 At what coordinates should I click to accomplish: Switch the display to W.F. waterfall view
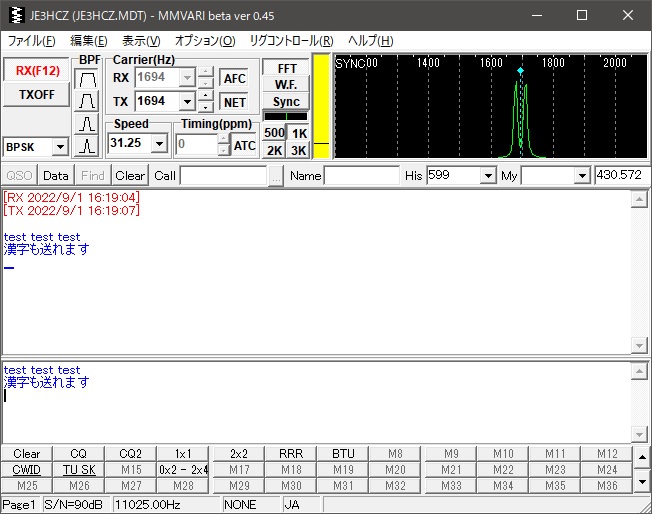[286, 85]
